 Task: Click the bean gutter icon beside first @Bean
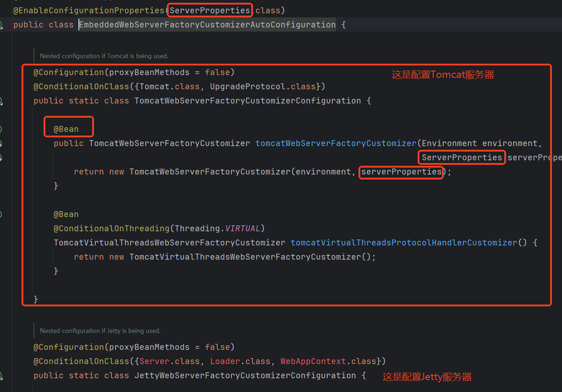[1, 129]
